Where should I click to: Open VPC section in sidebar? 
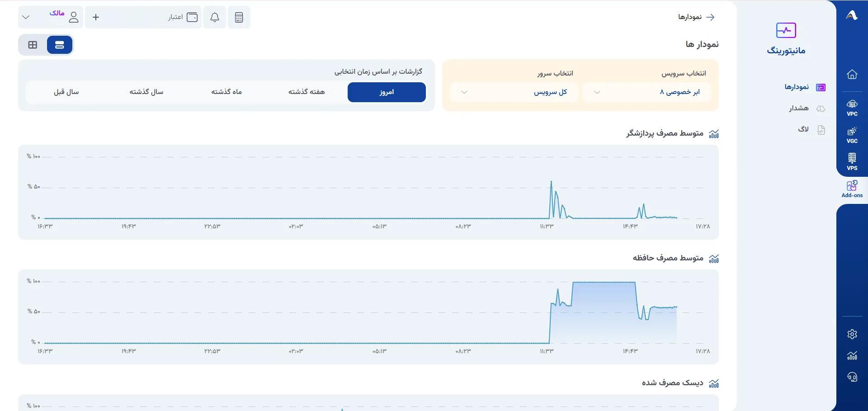(852, 108)
